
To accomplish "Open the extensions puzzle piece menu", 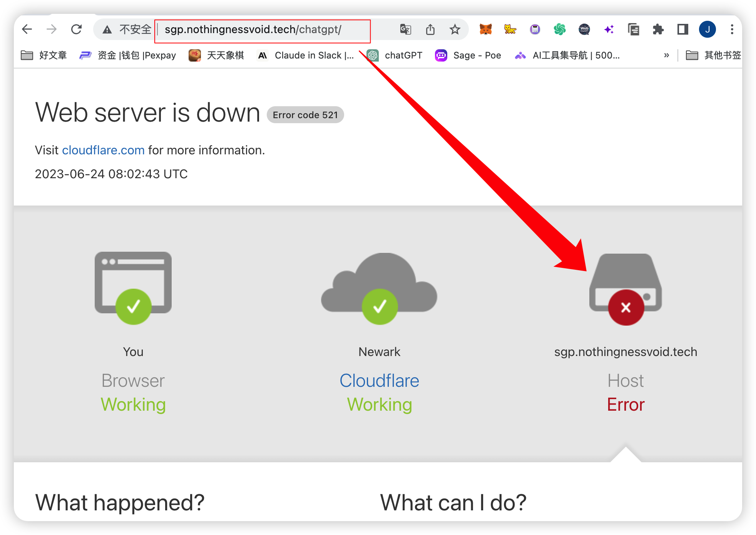I will pos(658,29).
